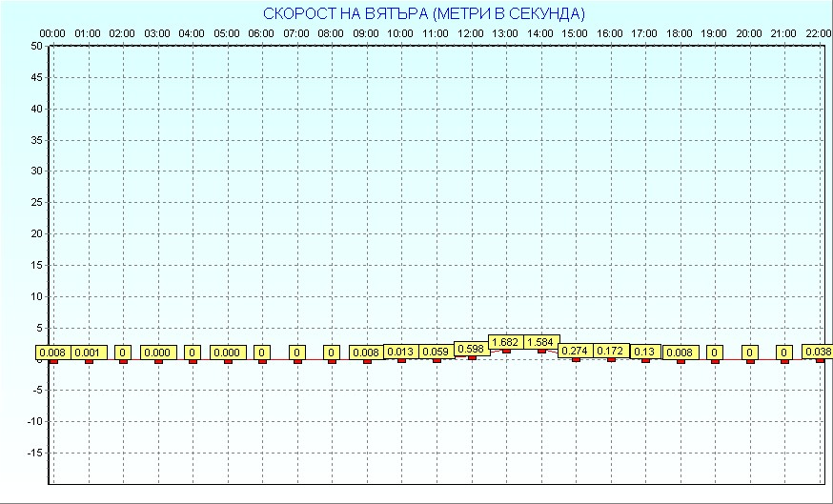
Task: Click the 22:00 time axis label
Action: [x=819, y=33]
